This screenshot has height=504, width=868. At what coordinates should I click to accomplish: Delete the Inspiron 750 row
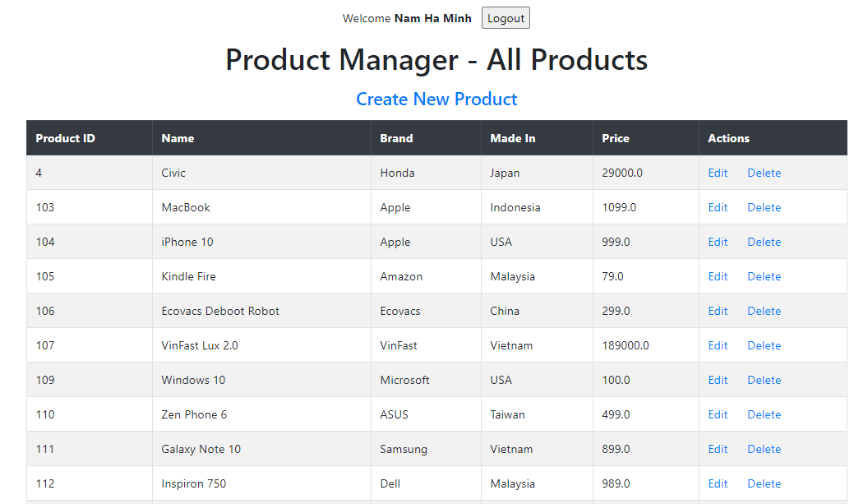(764, 483)
